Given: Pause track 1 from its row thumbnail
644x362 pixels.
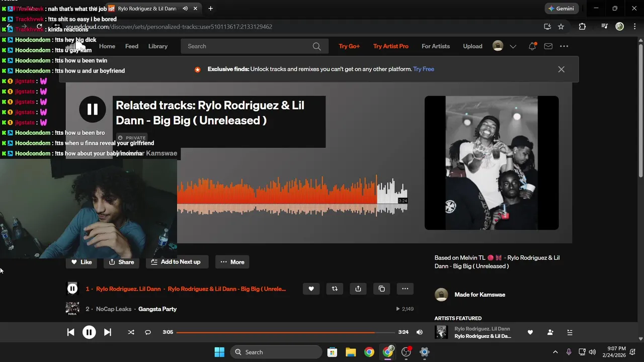Looking at the screenshot, I should (x=72, y=289).
